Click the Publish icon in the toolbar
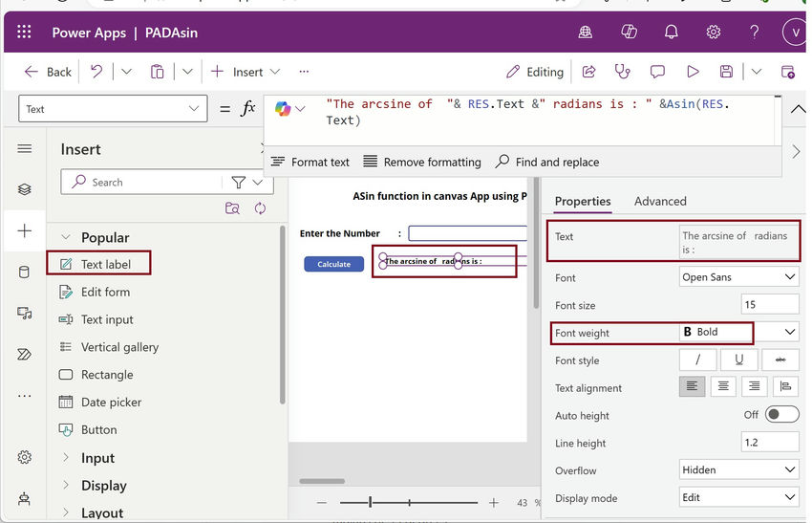The height and width of the screenshot is (523, 812). [x=788, y=72]
